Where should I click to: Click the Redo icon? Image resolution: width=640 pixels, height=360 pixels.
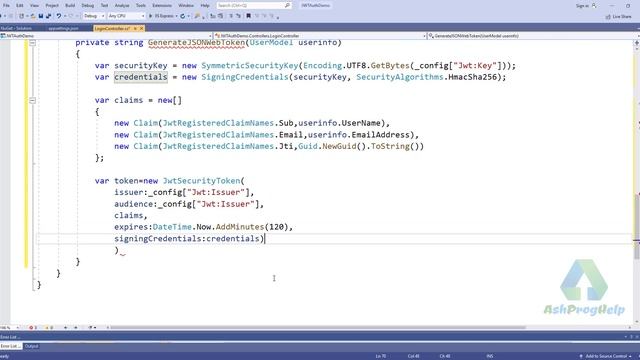pyautogui.click(x=71, y=16)
